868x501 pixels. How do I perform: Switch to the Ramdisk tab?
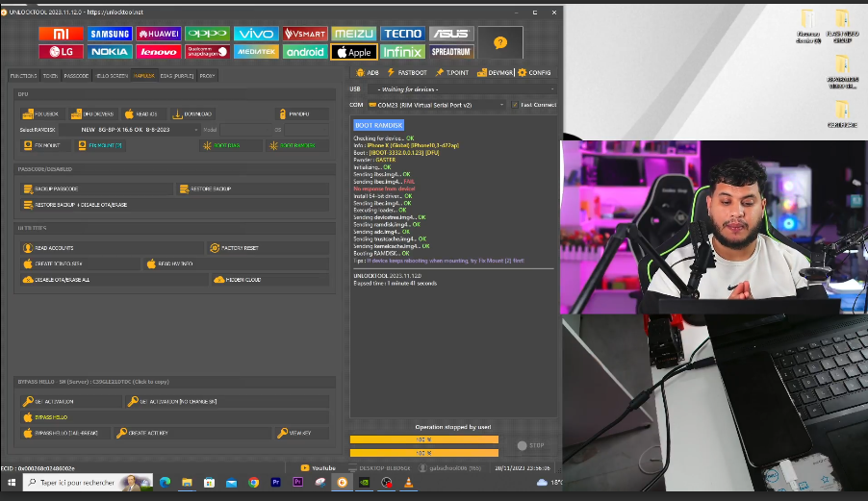click(x=144, y=76)
